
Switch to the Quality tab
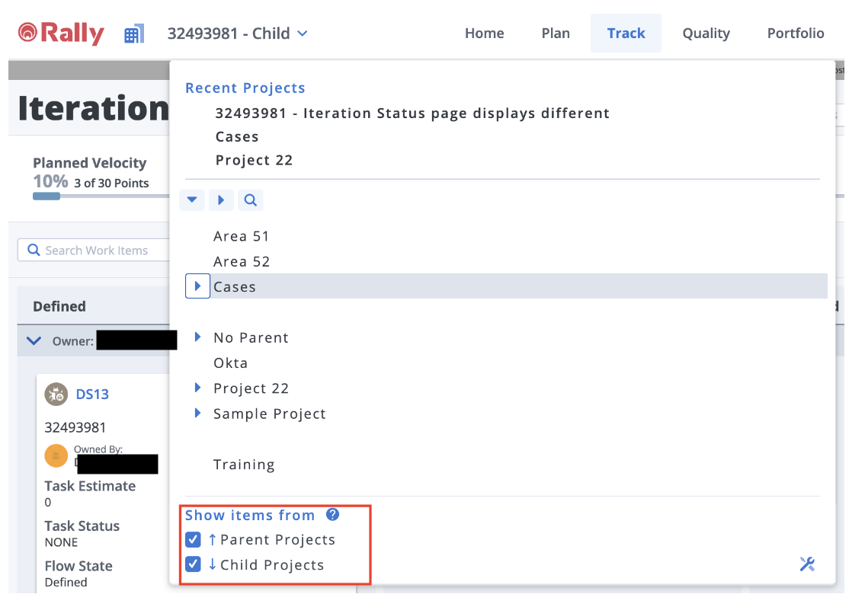706,34
